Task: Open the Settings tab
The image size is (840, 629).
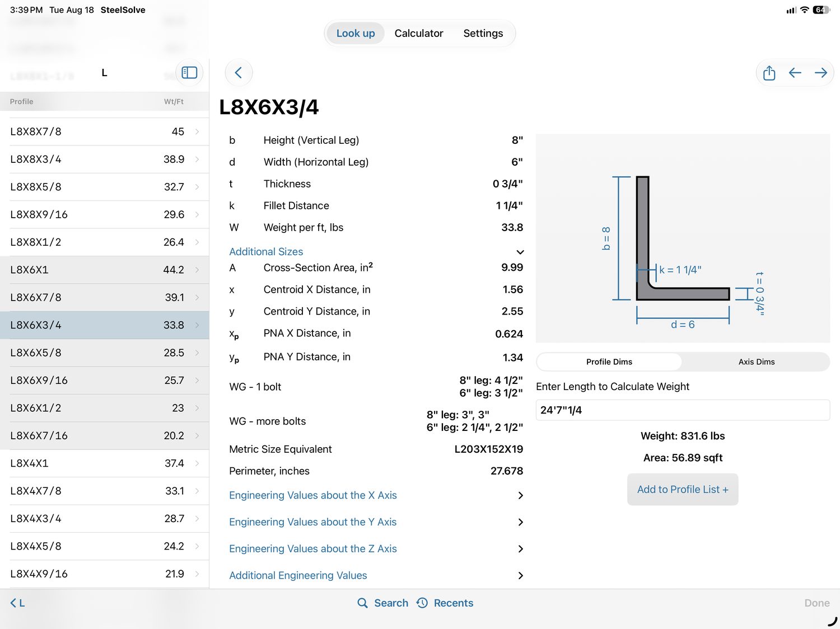Action: [483, 33]
